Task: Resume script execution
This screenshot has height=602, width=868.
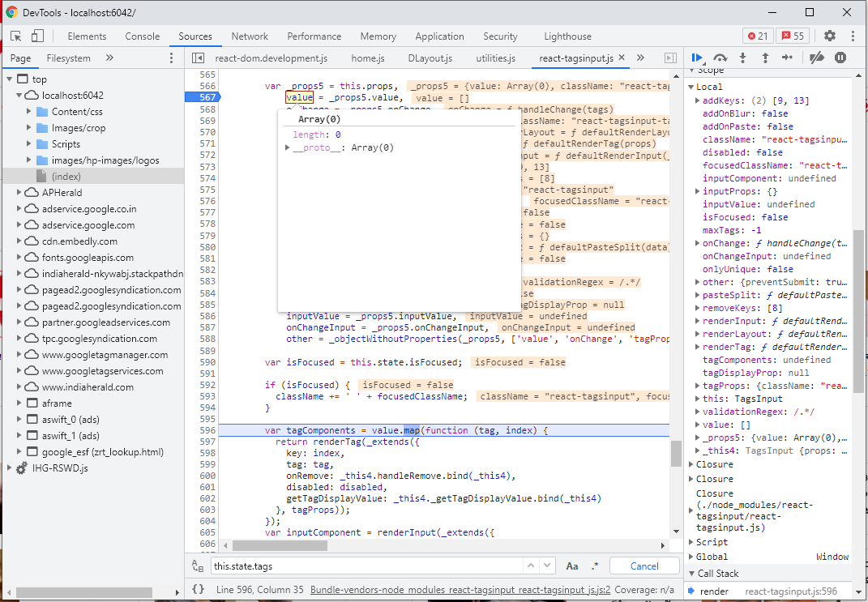Action: pos(697,58)
